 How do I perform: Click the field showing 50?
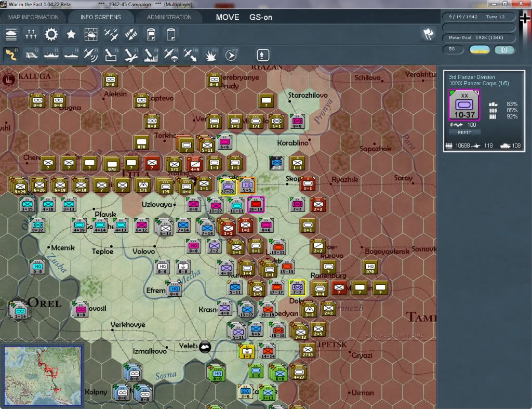pos(453,49)
